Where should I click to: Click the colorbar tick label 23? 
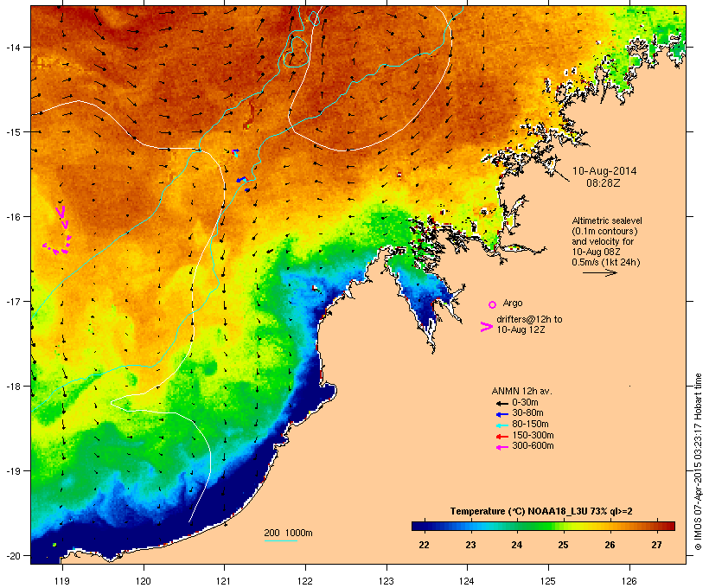coord(470,545)
